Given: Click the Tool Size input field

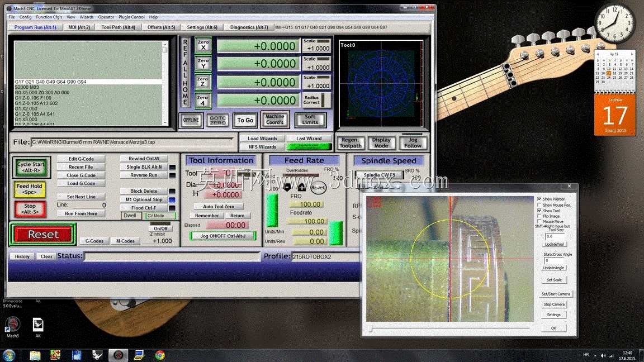Looking at the screenshot, I should [554, 236].
